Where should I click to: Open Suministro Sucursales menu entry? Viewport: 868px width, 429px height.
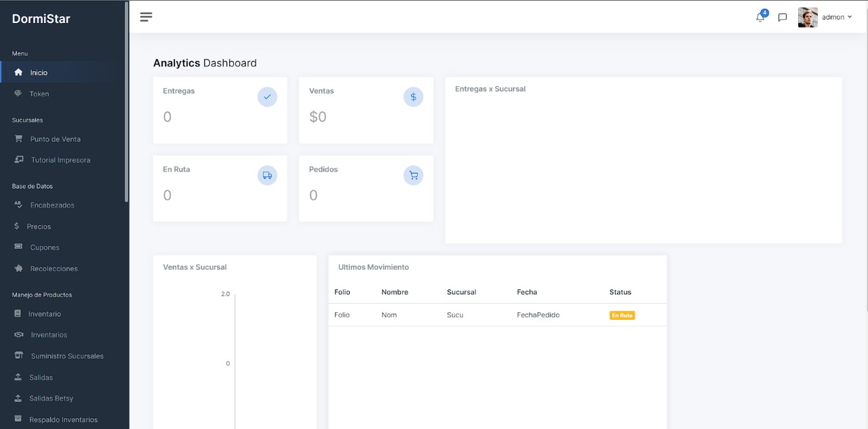pyautogui.click(x=67, y=356)
